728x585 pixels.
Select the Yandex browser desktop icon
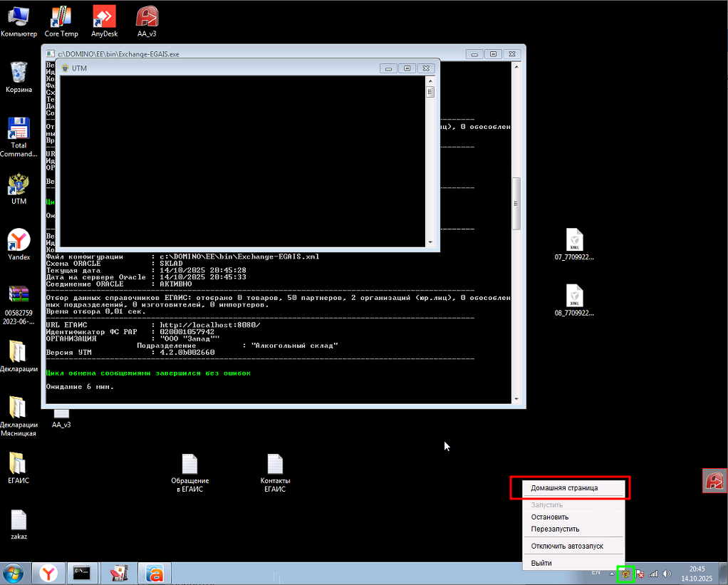[19, 240]
